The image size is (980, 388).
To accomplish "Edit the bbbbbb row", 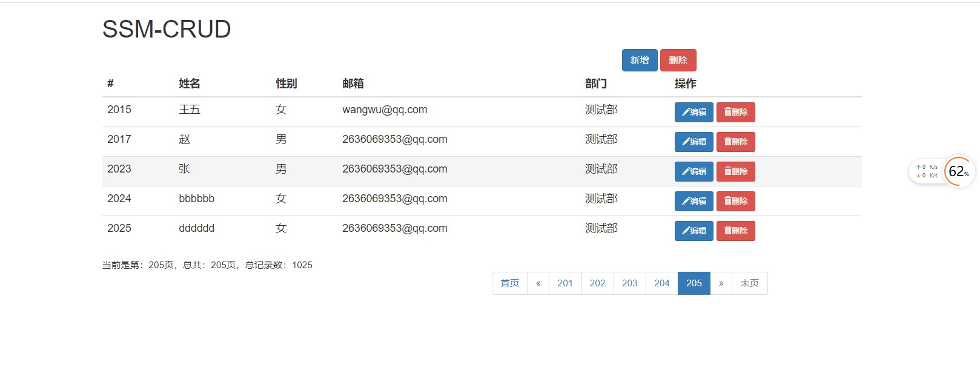I will pyautogui.click(x=694, y=201).
